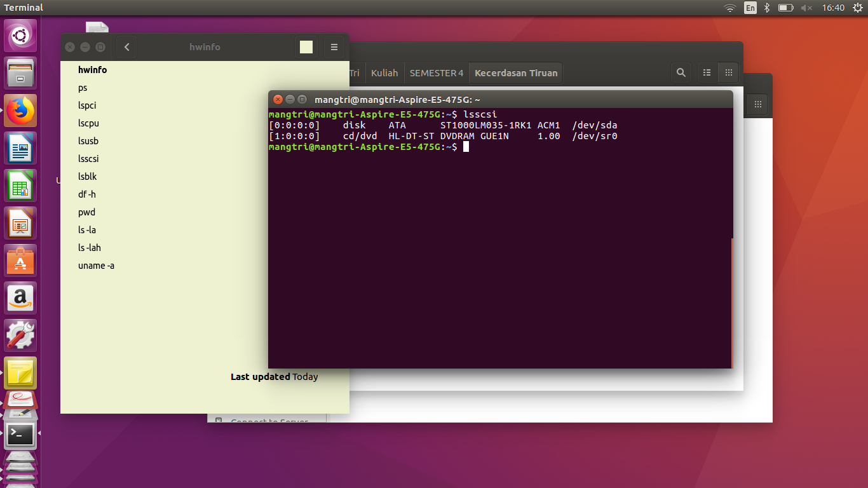Open Ubuntu Software from the dock
The height and width of the screenshot is (488, 868).
(20, 261)
